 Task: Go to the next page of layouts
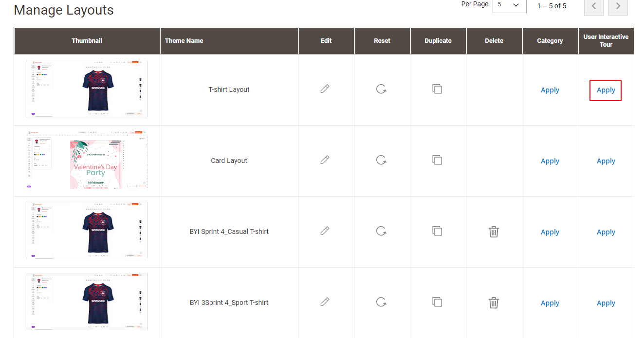click(x=618, y=7)
